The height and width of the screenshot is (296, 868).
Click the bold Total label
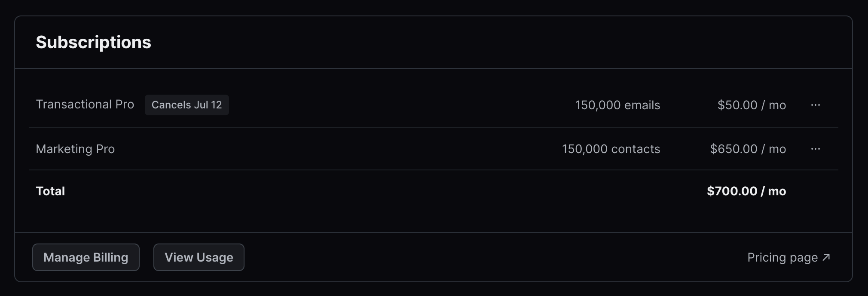tap(50, 191)
